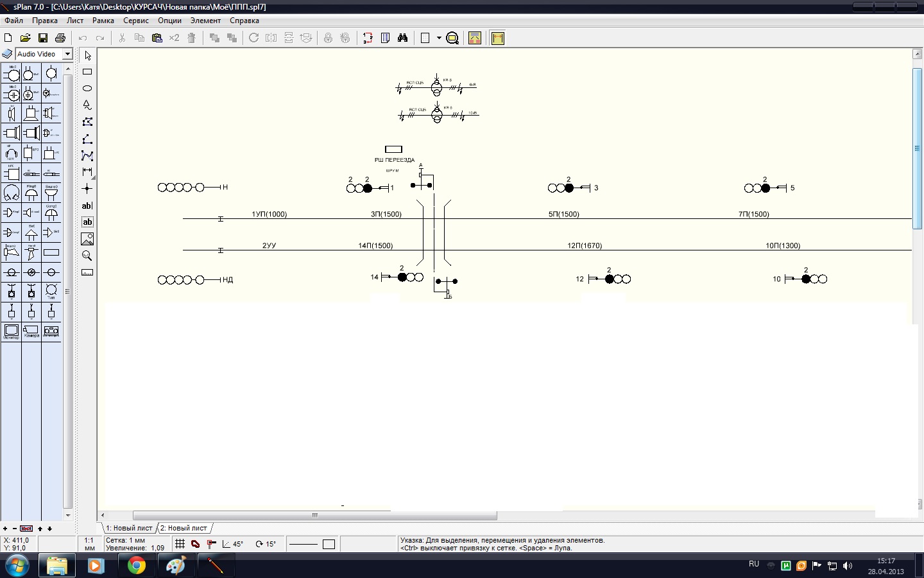
Task: Click the Print icon in toolbar
Action: pos(60,38)
